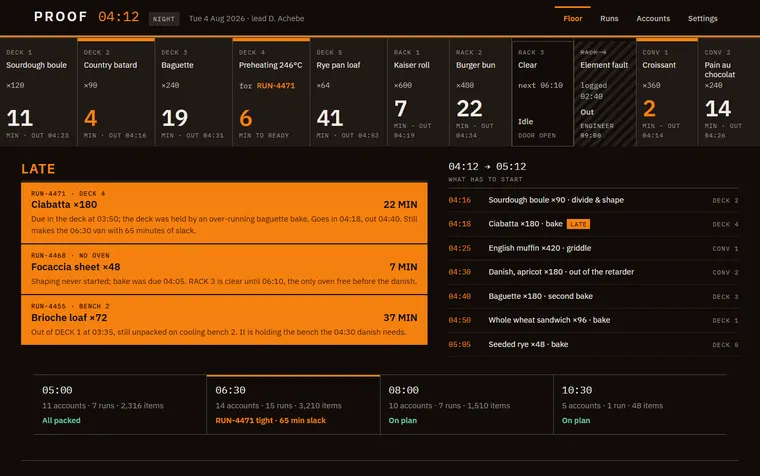Select the 05:05 Seeded rye bake row
The height and width of the screenshot is (476, 760).
[593, 344]
